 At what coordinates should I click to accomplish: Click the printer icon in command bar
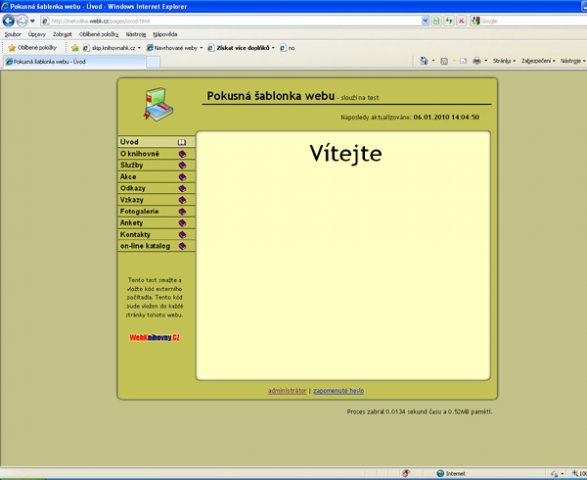pos(476,61)
